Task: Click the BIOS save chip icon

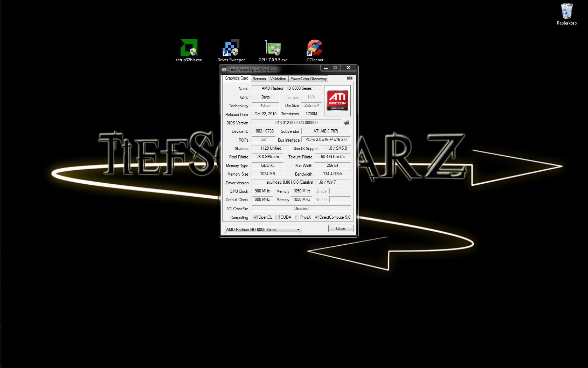Action: click(347, 123)
